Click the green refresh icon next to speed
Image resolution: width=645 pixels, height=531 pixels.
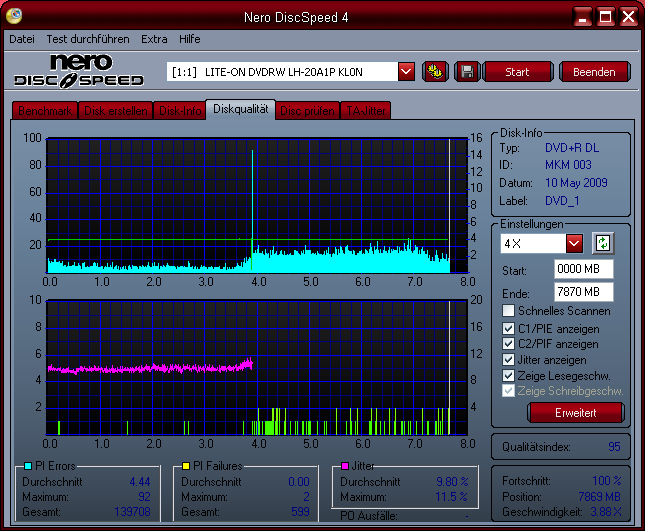[x=601, y=243]
